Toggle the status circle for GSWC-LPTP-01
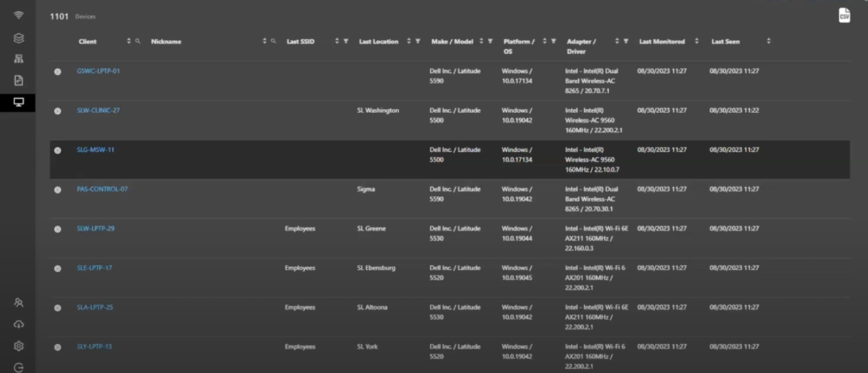The width and height of the screenshot is (868, 373). pos(58,72)
